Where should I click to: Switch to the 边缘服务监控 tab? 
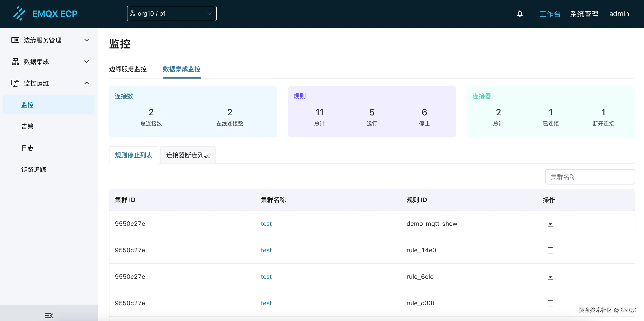pyautogui.click(x=128, y=69)
